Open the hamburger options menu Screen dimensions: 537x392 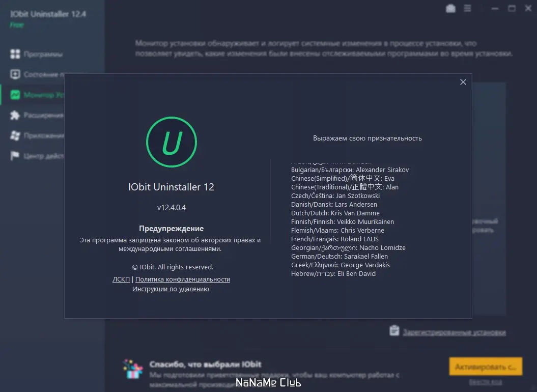point(467,8)
